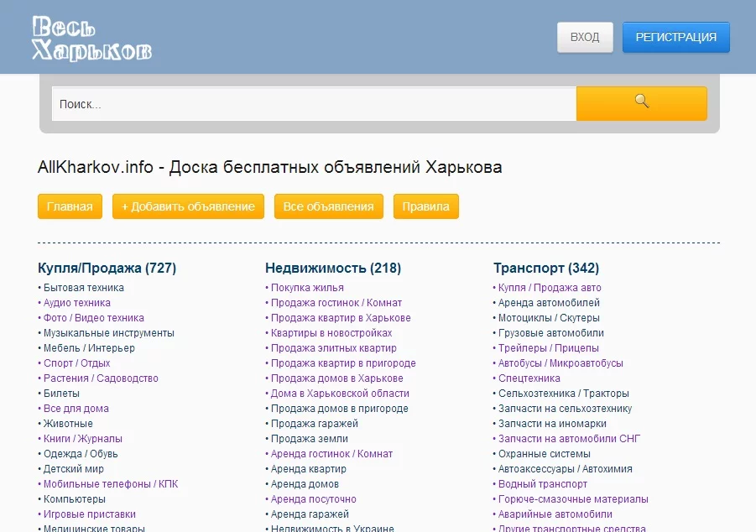Select Продажа квартир в пригороде
This screenshot has height=532, width=756.
[343, 363]
